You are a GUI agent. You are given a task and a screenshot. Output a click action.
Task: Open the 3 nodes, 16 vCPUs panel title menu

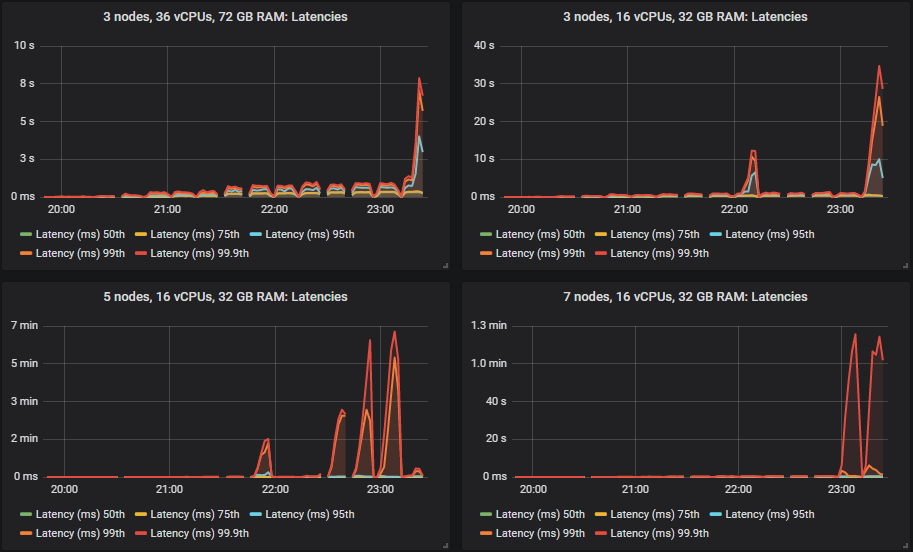(x=686, y=17)
